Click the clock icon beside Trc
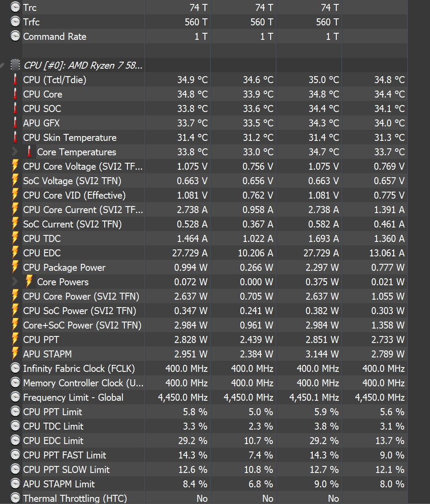430x504 pixels. pyautogui.click(x=15, y=7)
